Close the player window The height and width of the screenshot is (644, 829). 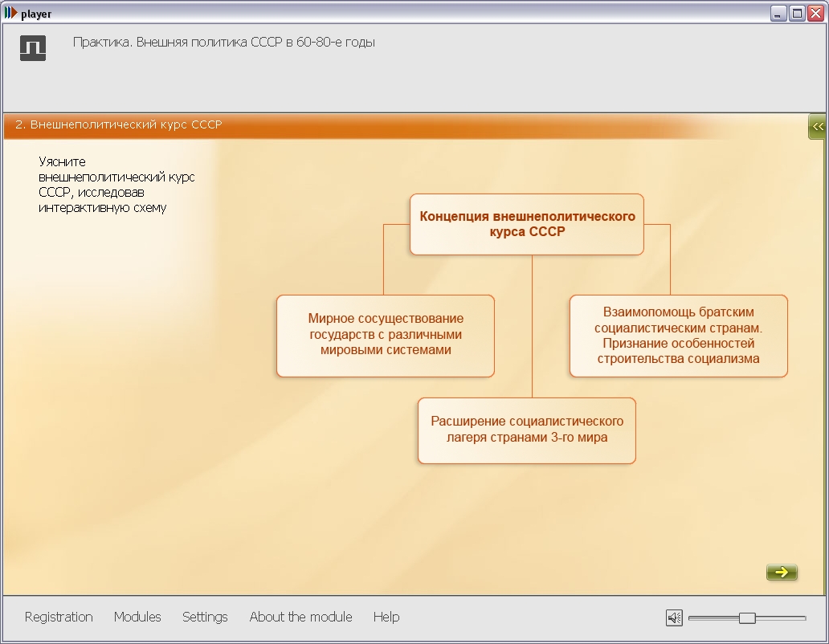tap(815, 14)
